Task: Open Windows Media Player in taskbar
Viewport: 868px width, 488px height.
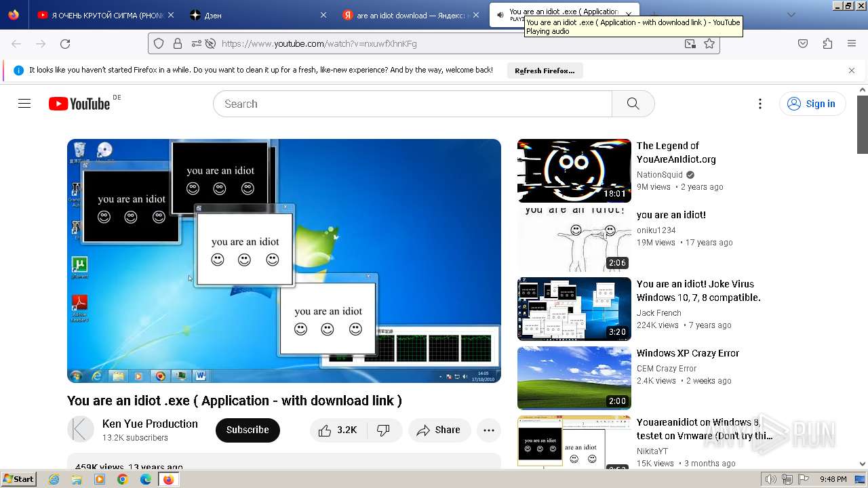Action: point(100,479)
